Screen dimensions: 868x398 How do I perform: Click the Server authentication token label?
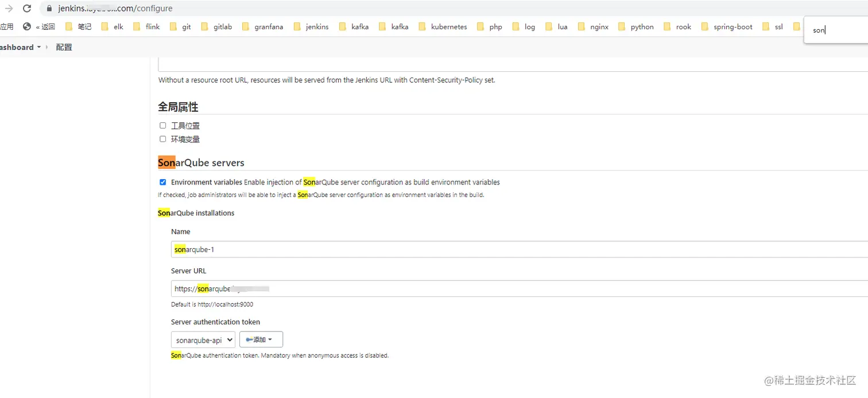click(215, 322)
